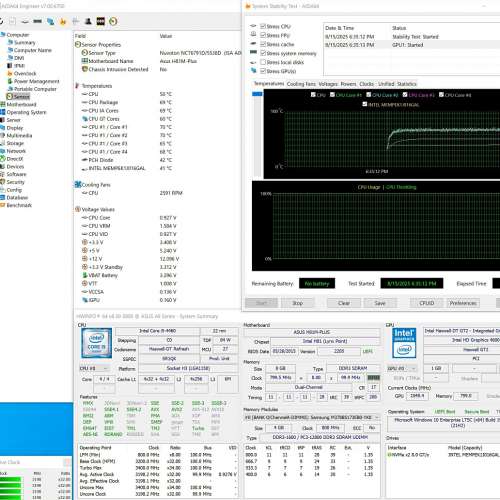Open the GPU #0 dropdown in HWiNFO

click(x=402, y=368)
